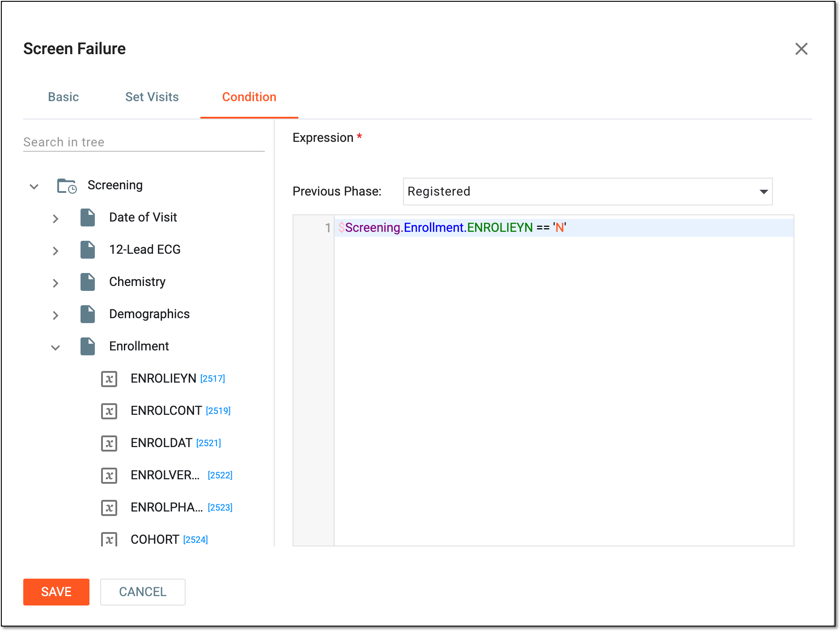This screenshot has height=631, width=840.
Task: Click the ENROLDAT variable icon
Action: [x=109, y=443]
